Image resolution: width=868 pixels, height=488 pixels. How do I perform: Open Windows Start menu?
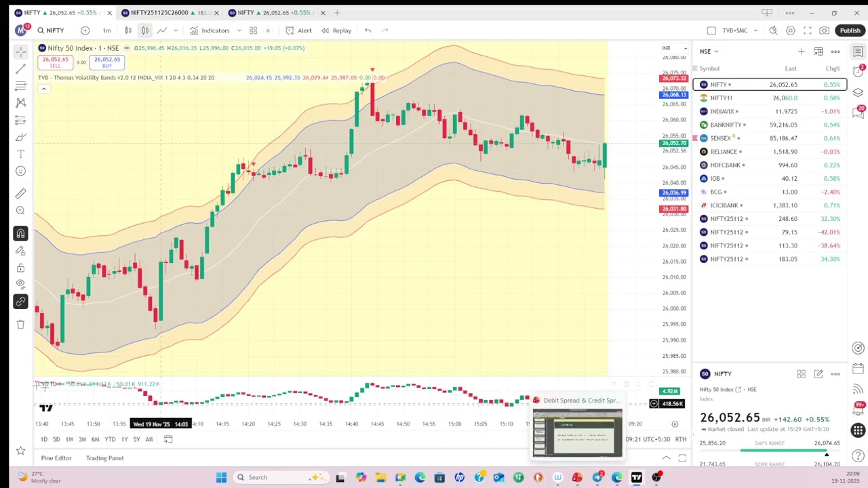click(221, 477)
